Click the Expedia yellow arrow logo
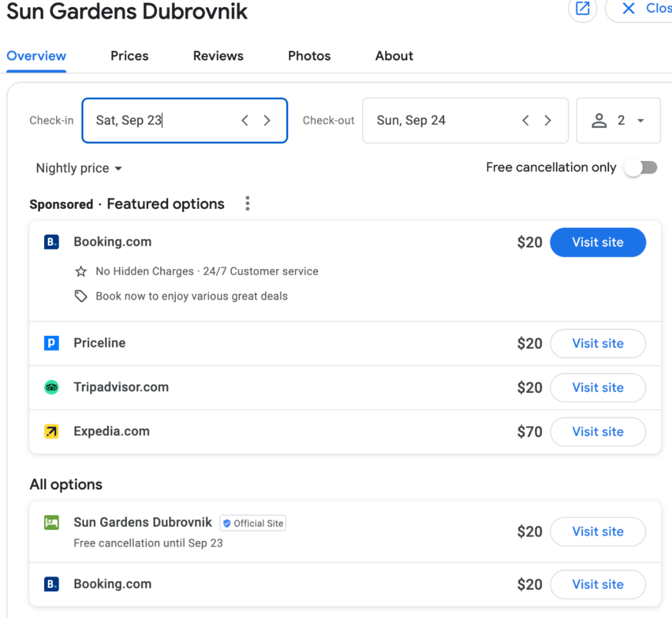672x618 pixels. (x=52, y=431)
